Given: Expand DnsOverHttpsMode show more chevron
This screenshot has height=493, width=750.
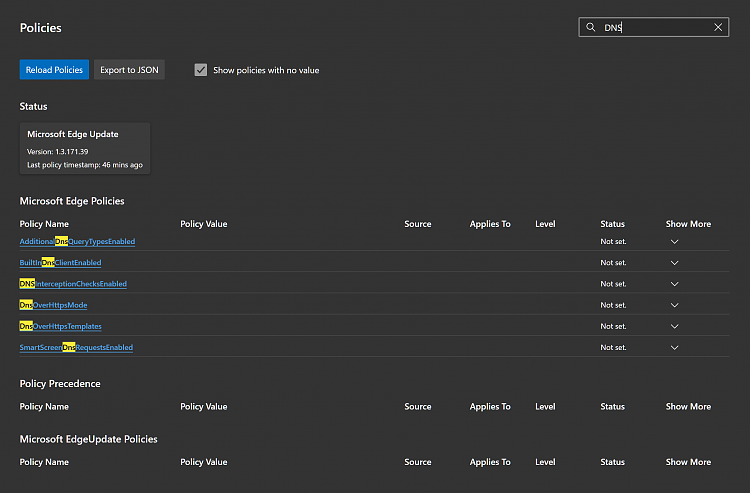Looking at the screenshot, I should pos(674,305).
